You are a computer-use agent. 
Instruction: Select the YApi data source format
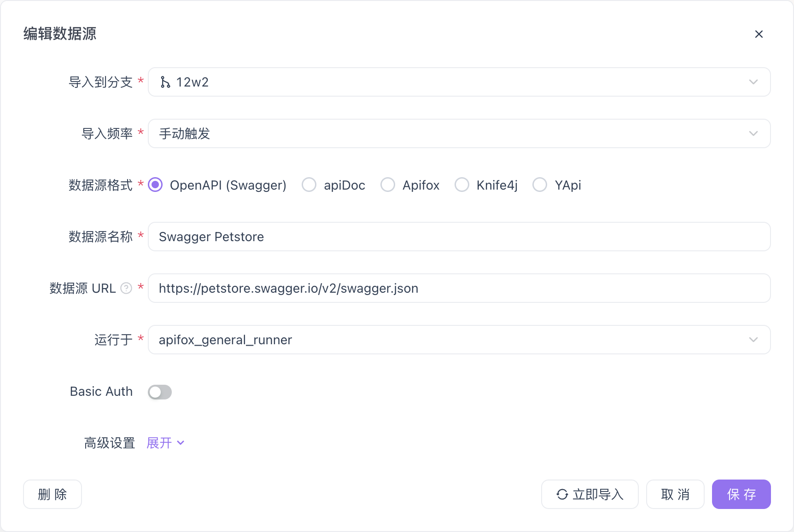coord(540,185)
